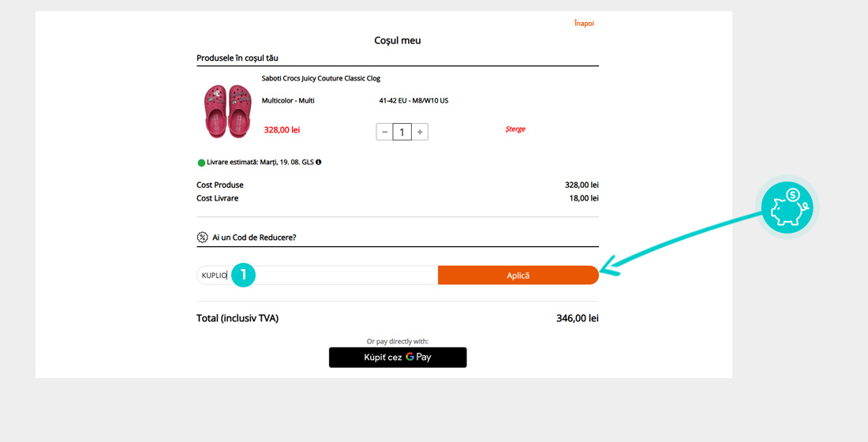
Task: Pay using the Google Pay button
Action: click(398, 358)
